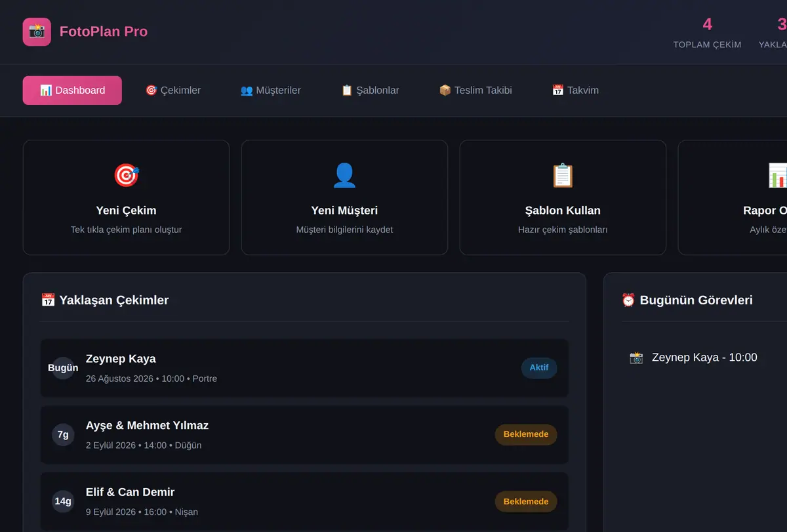Image resolution: width=787 pixels, height=532 pixels.
Task: Click the chart icon on the Rapor card
Action: [777, 175]
